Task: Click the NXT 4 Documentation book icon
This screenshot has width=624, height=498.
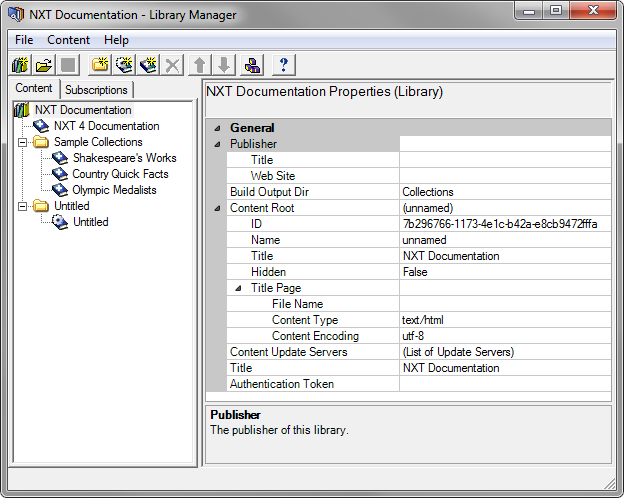Action: click(x=41, y=126)
